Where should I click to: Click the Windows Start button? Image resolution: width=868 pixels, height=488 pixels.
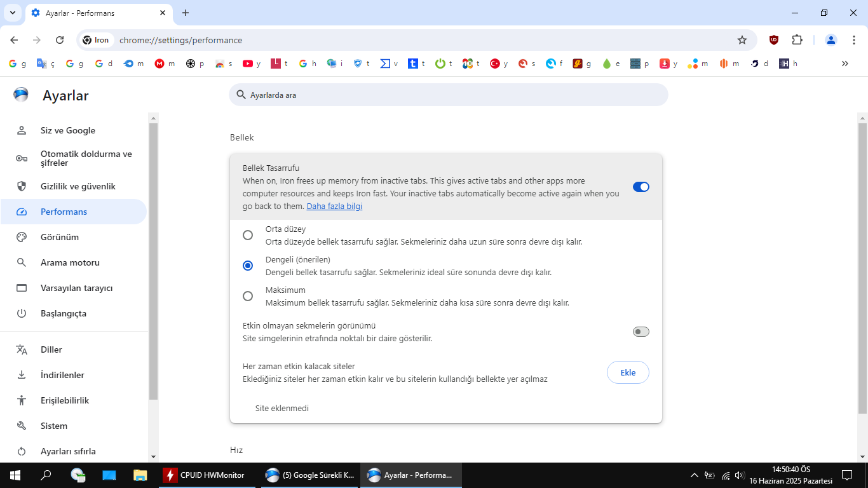point(15,475)
